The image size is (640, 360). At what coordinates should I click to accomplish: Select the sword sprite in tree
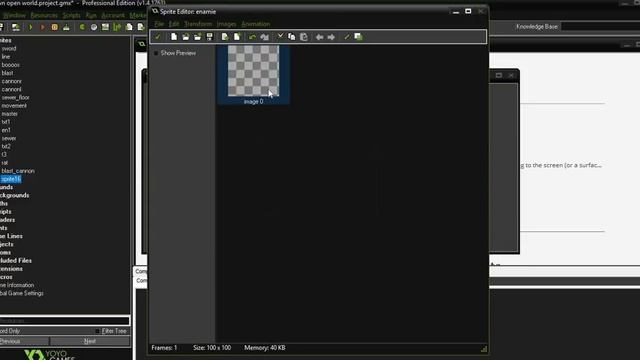(9, 49)
